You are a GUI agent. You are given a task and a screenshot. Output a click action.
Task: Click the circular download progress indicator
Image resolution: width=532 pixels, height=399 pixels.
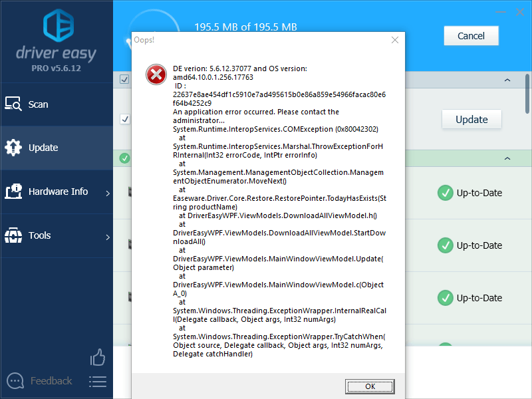tap(154, 21)
